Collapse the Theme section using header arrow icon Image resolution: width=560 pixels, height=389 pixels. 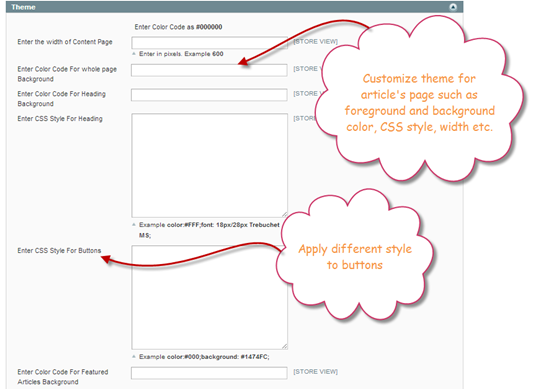(453, 7)
